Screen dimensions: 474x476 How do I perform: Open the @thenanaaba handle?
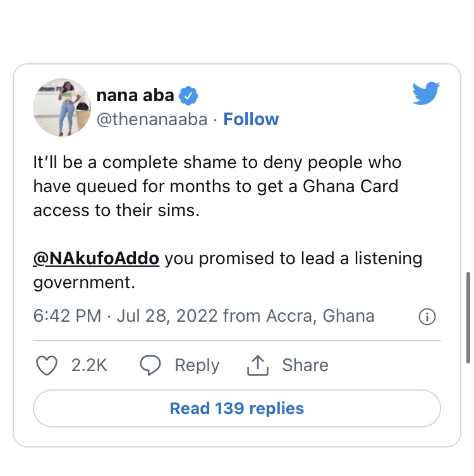(152, 119)
